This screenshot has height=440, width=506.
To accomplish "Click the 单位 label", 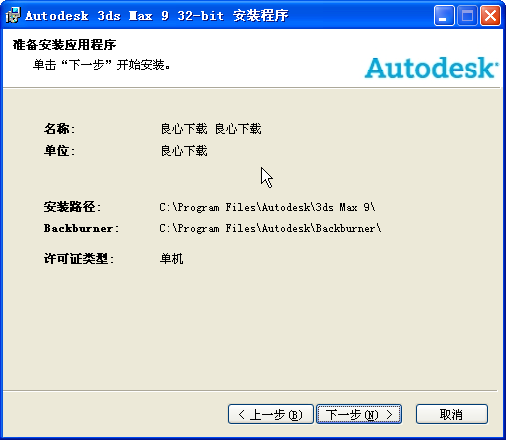I will pyautogui.click(x=59, y=151).
